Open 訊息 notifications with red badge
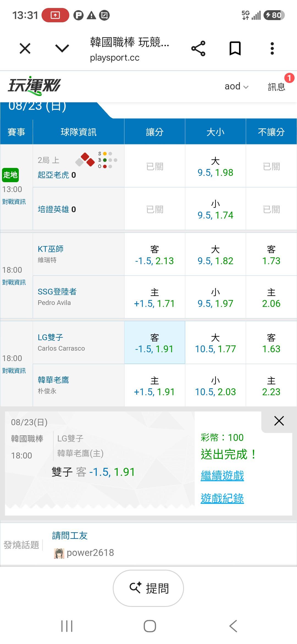297x644 pixels. click(276, 86)
